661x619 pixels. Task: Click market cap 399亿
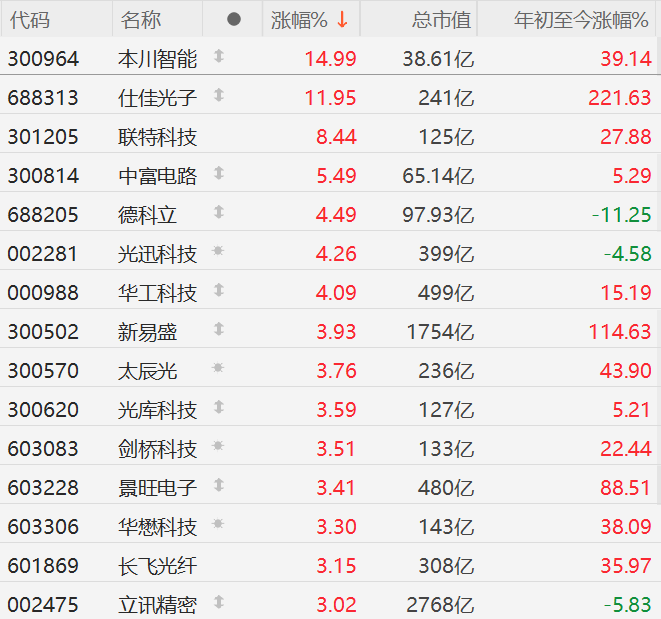446,254
